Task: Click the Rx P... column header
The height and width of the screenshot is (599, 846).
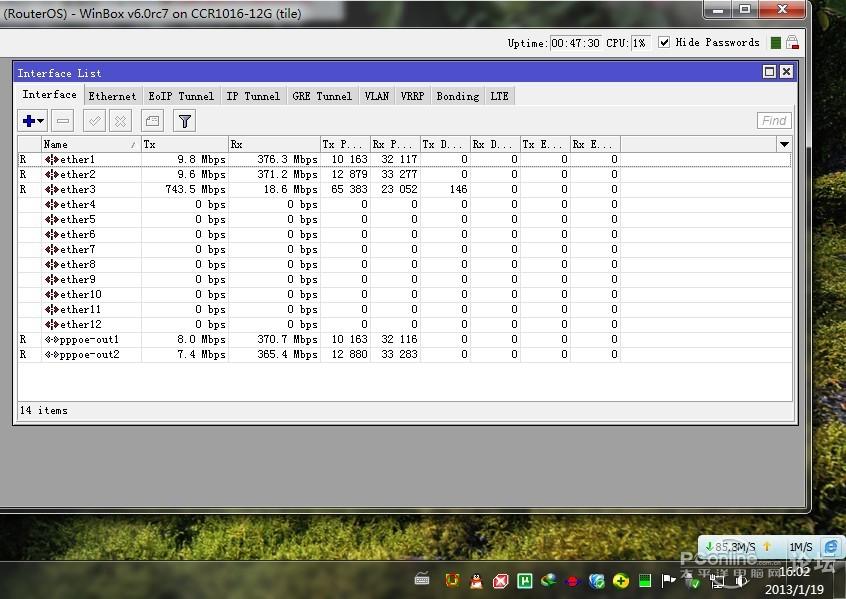Action: tap(395, 144)
